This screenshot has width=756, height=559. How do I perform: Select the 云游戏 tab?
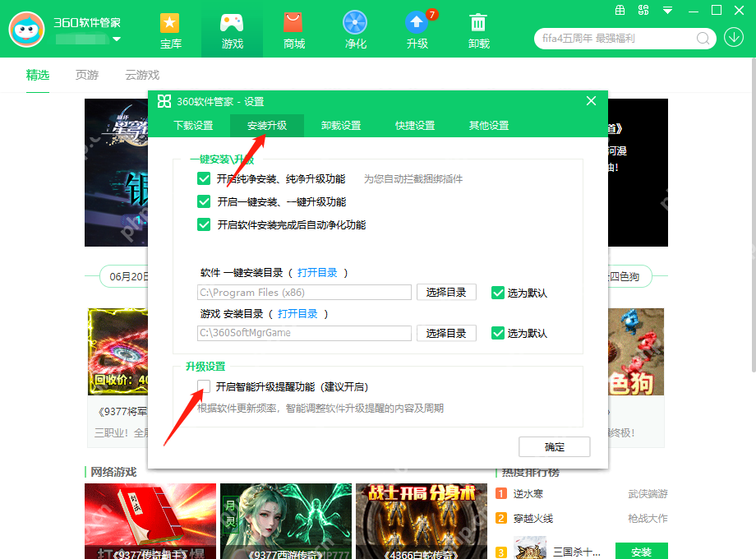point(142,76)
